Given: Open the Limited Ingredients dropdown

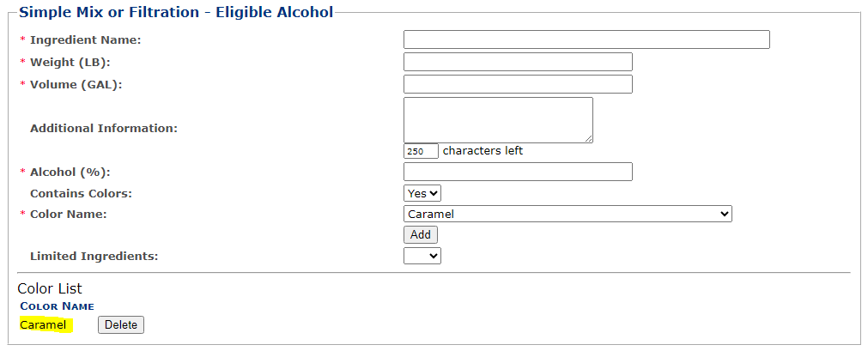Looking at the screenshot, I should 422,256.
